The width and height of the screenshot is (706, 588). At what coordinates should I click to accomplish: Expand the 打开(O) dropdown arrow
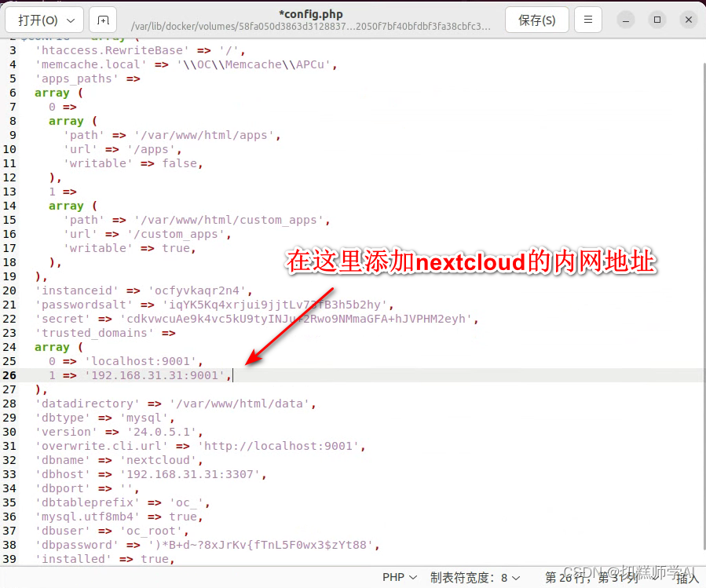point(71,20)
